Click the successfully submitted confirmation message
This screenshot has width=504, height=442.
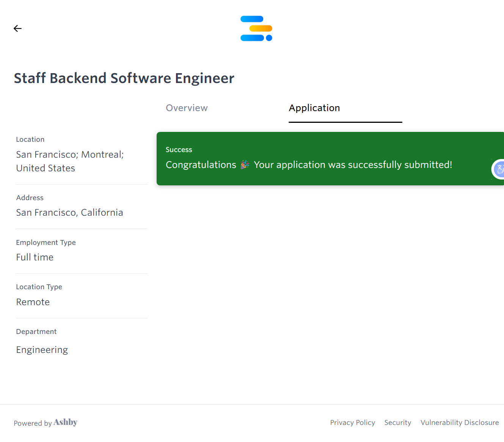353,165
